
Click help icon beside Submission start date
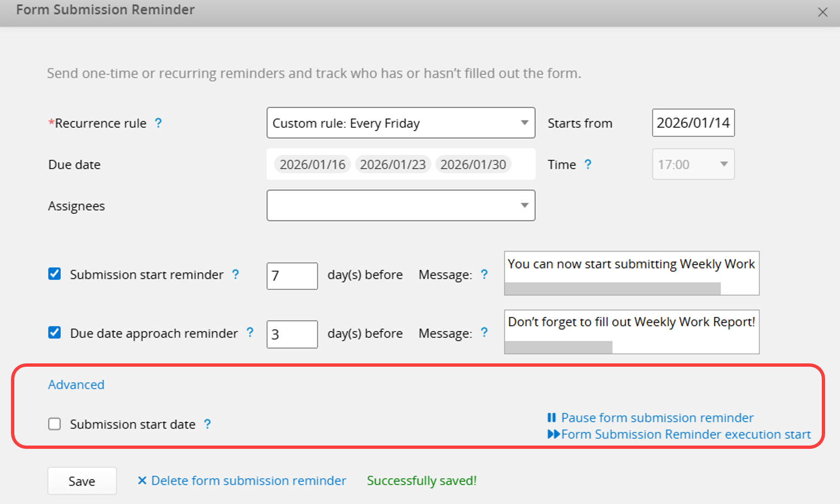point(207,424)
